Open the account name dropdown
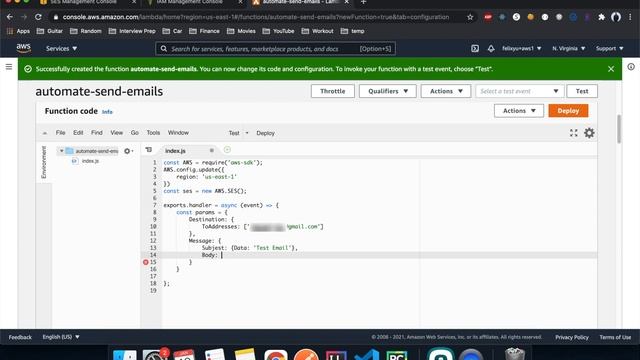This screenshot has width=640, height=360. (x=521, y=49)
